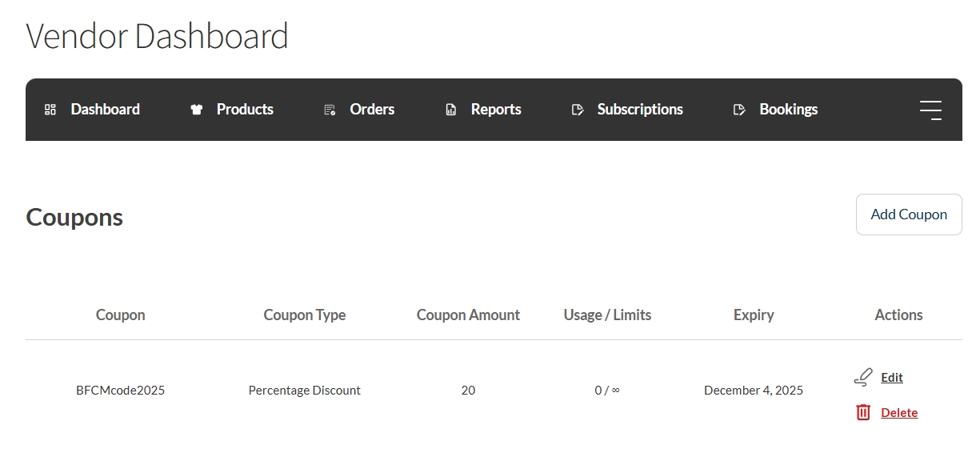Click the pencil icon beside Edit
Screen dimensions: 980x461
point(863,377)
